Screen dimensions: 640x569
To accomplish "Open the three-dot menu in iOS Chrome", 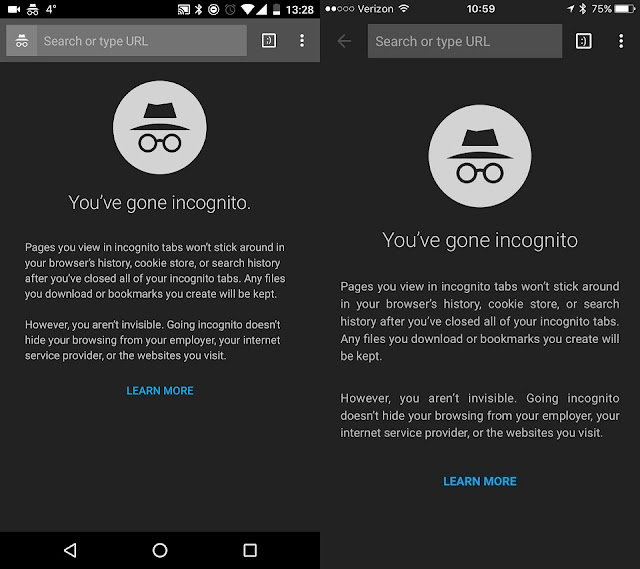I will (621, 41).
